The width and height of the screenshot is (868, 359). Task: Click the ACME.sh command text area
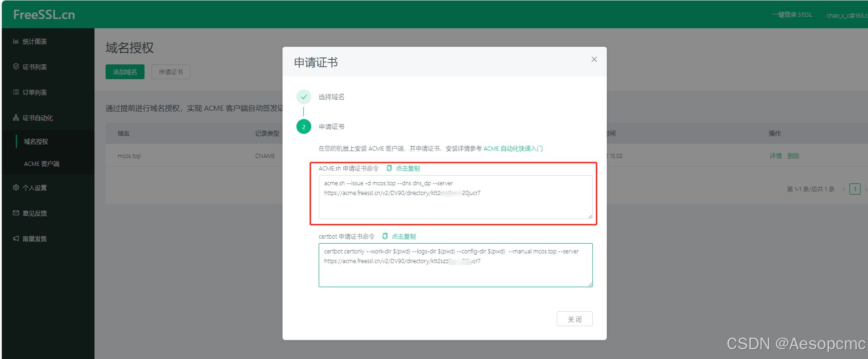456,197
